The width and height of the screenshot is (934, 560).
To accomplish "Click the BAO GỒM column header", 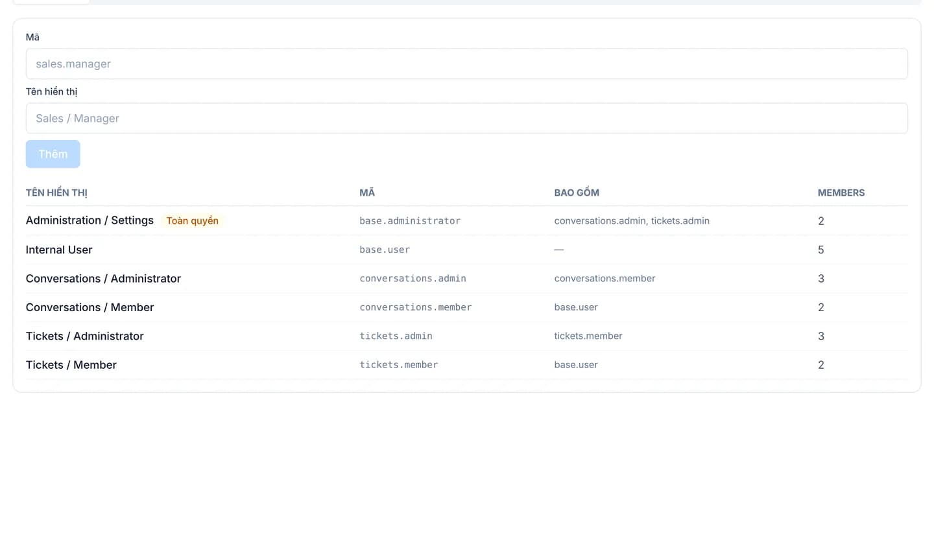I will point(577,192).
